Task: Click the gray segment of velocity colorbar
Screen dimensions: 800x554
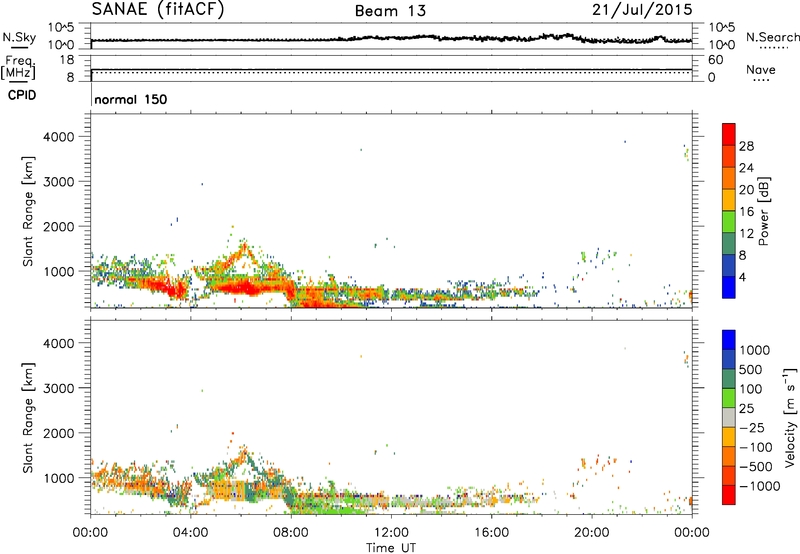Action: pos(729,417)
